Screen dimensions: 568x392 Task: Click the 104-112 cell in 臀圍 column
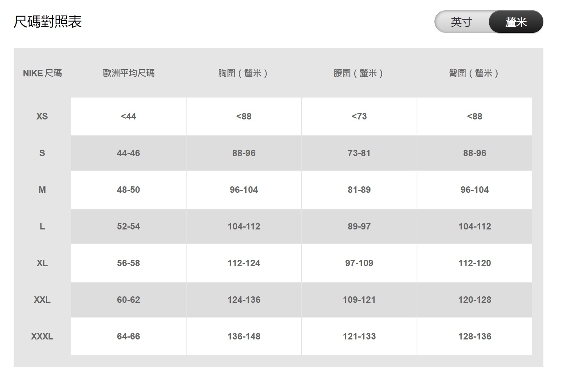[x=475, y=226]
